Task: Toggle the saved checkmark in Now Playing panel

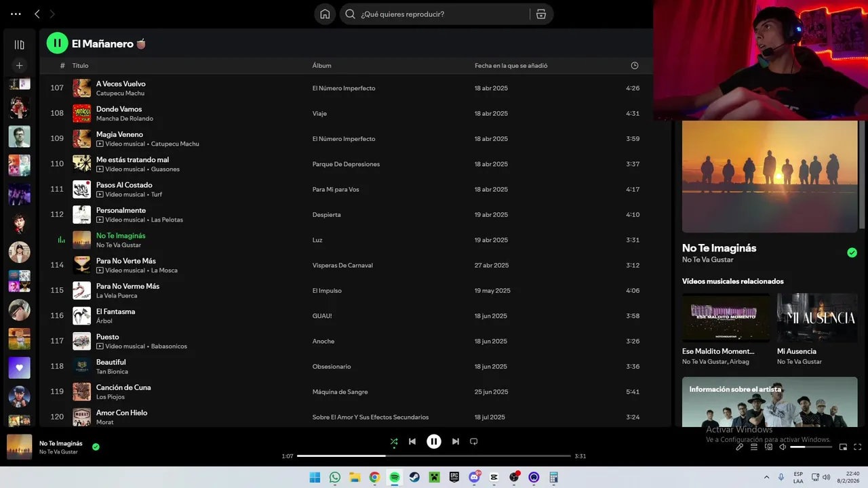Action: pyautogui.click(x=852, y=253)
